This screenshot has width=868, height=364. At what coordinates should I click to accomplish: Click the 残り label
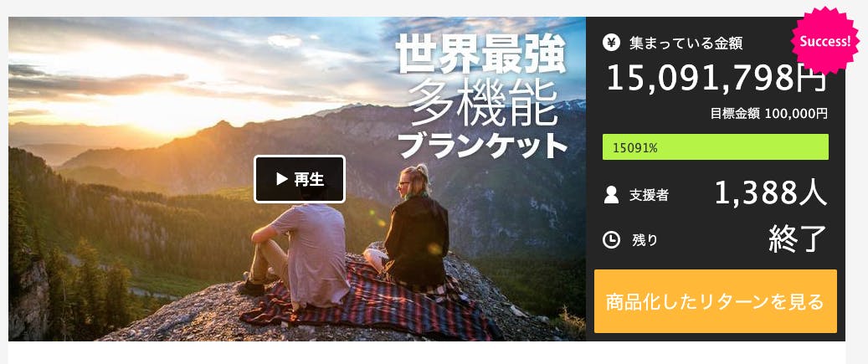pos(645,240)
